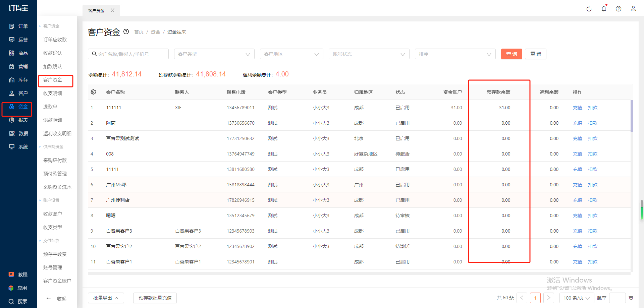Image resolution: width=644 pixels, height=308 pixels.
Task: Open 收款账户 menu item
Action: [x=53, y=214]
